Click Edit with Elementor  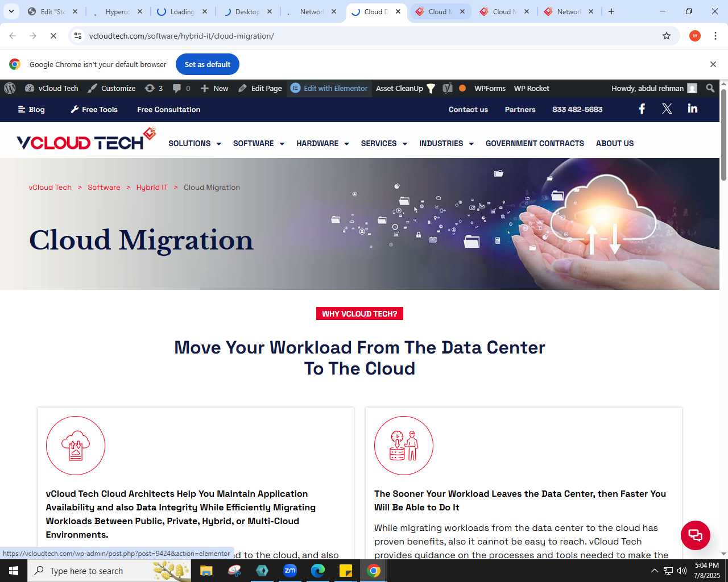[x=329, y=88]
